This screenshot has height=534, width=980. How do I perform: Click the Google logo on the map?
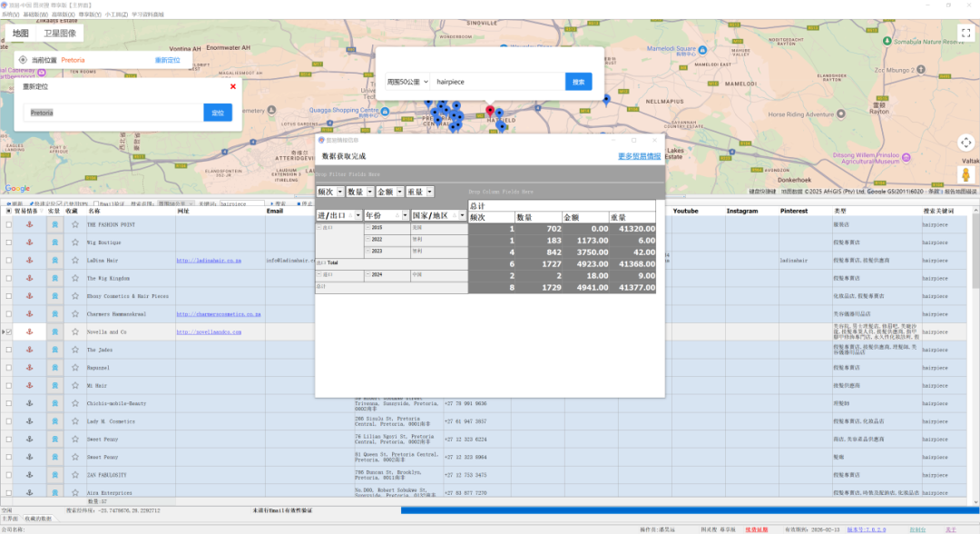[17, 188]
